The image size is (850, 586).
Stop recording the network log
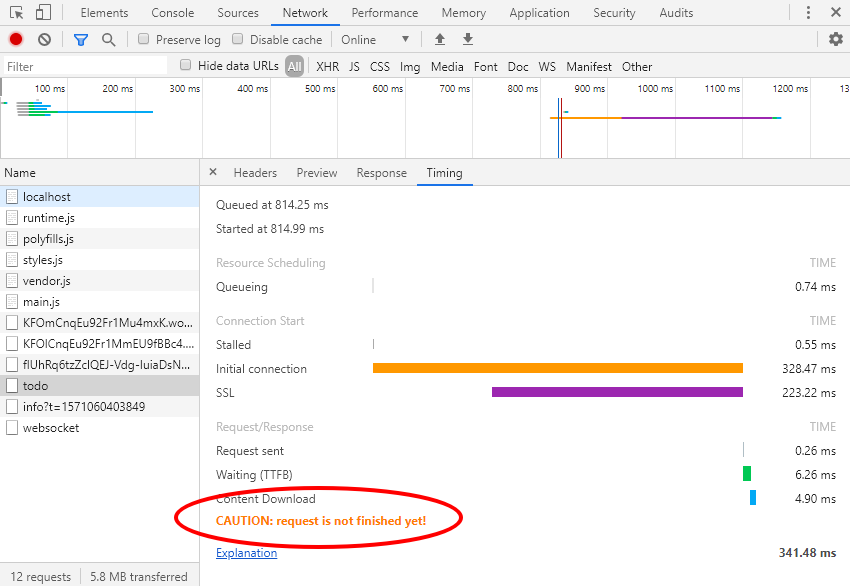tap(14, 38)
